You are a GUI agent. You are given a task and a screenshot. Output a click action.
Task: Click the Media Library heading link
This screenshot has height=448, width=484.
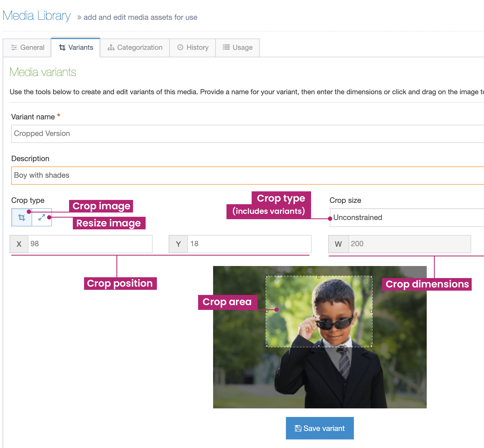click(x=37, y=16)
